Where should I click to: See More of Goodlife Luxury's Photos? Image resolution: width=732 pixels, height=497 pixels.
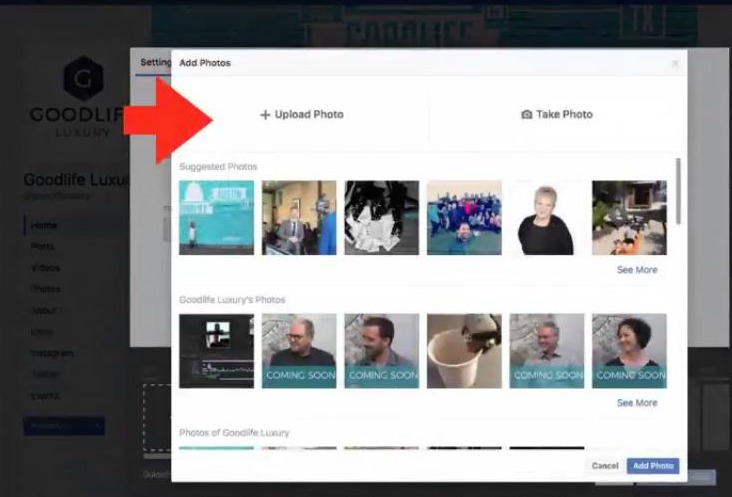[637, 403]
